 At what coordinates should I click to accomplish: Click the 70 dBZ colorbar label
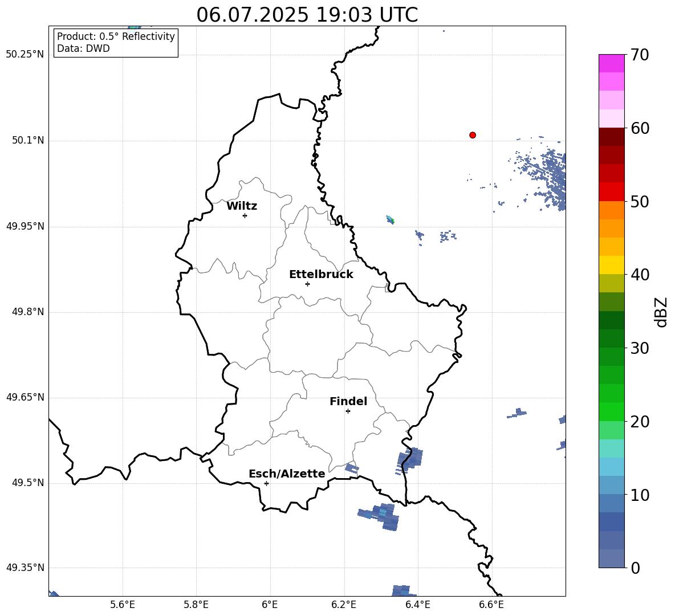pos(640,55)
